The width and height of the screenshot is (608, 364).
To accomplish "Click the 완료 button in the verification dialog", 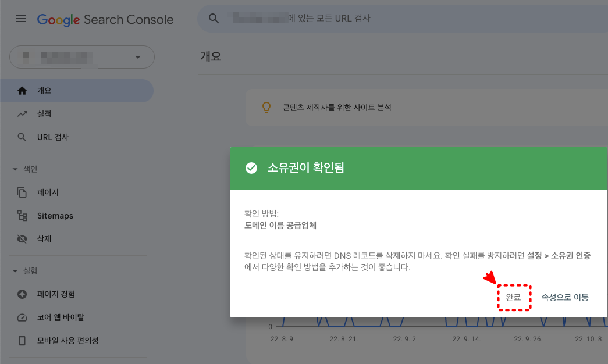I will [x=514, y=297].
